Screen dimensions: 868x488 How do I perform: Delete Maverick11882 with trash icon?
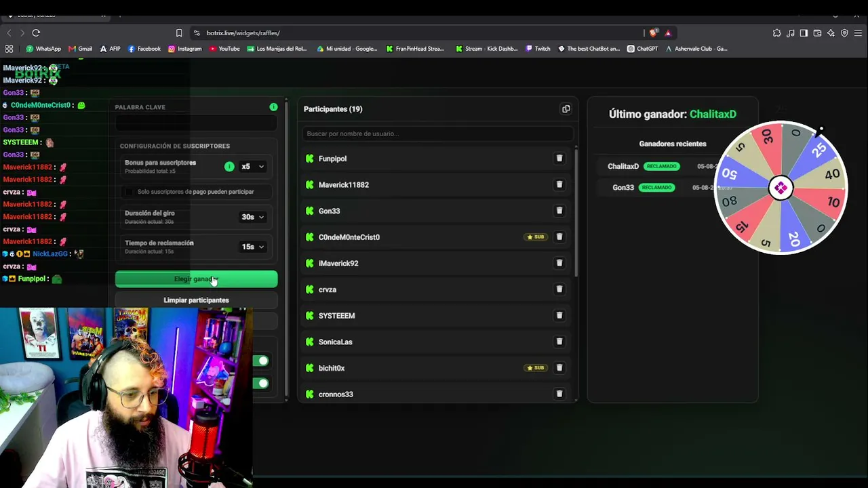coord(559,184)
